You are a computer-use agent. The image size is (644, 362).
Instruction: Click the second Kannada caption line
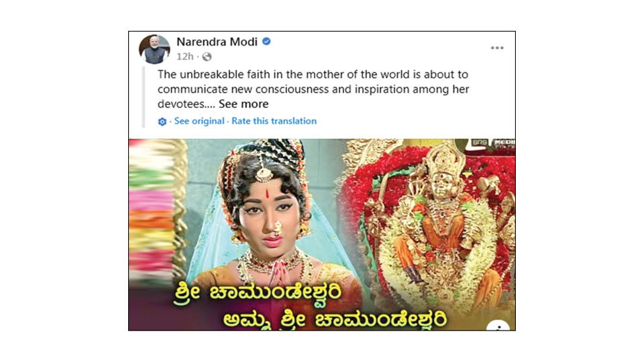tap(334, 319)
